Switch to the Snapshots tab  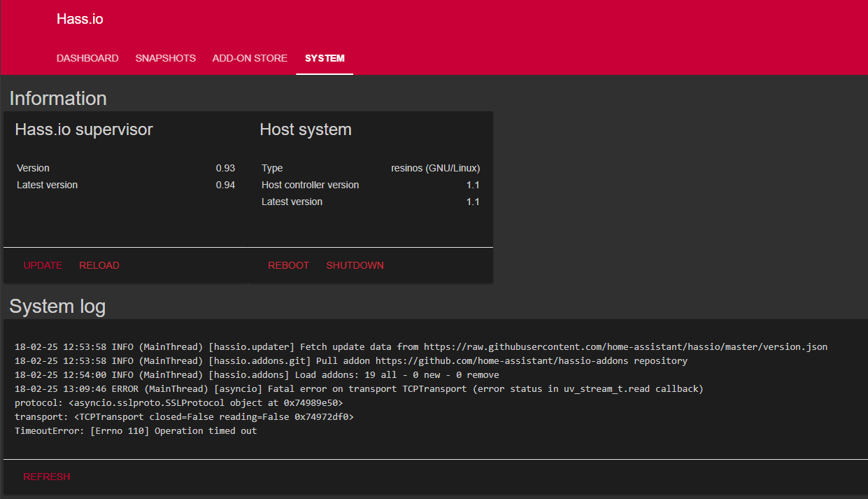tap(166, 58)
